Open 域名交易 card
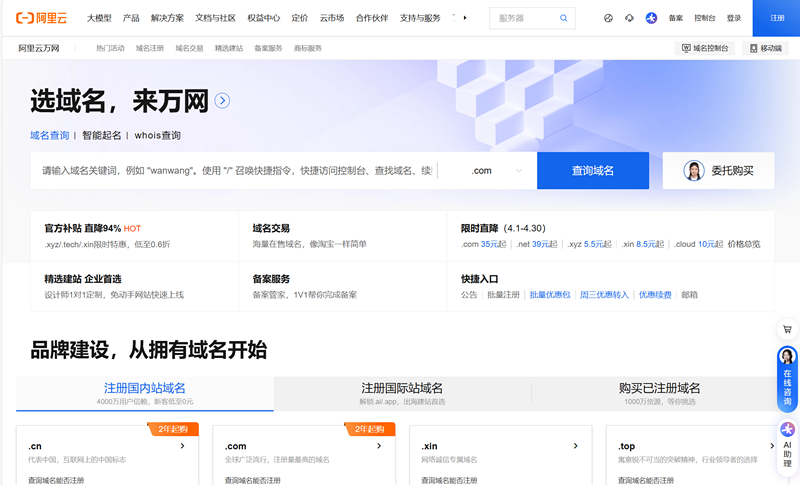 (x=342, y=236)
